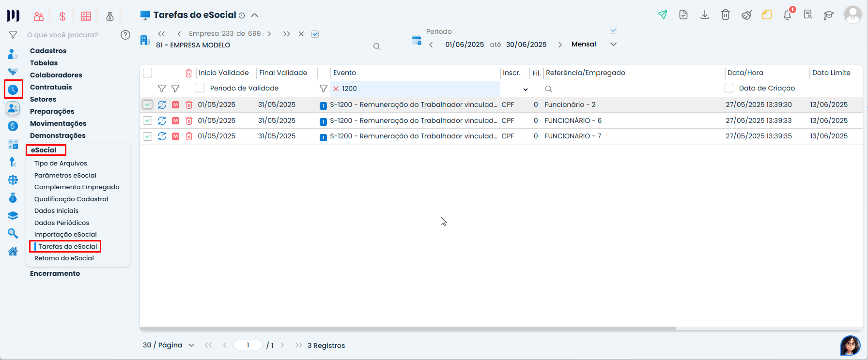Click the graduation cap help icon
This screenshot has width=868, height=360.
pos(829,15)
